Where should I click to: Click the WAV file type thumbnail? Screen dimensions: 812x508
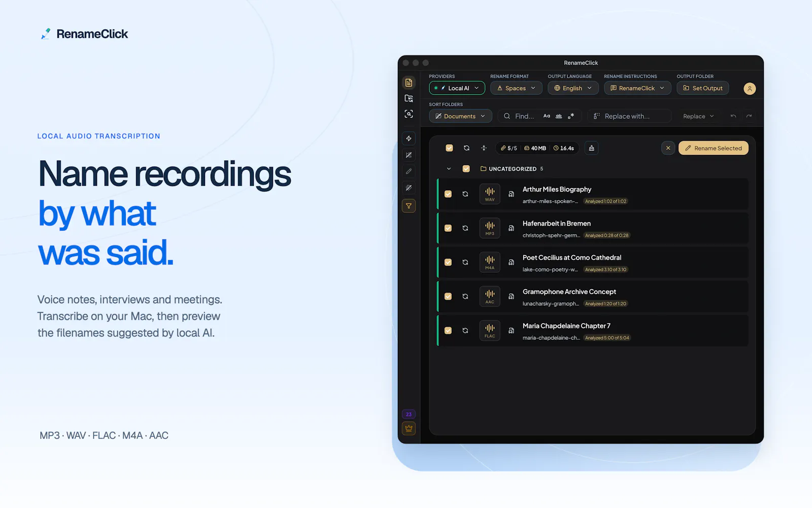[x=490, y=194]
